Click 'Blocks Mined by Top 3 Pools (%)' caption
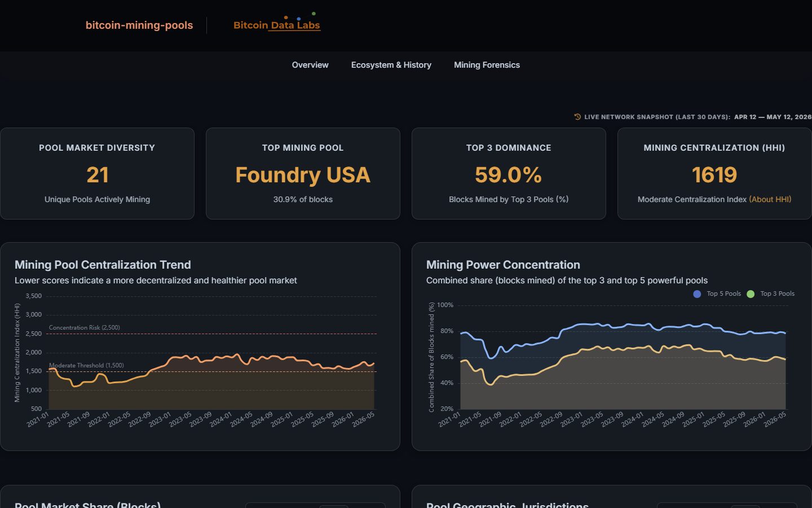812x508 pixels. [x=509, y=199]
